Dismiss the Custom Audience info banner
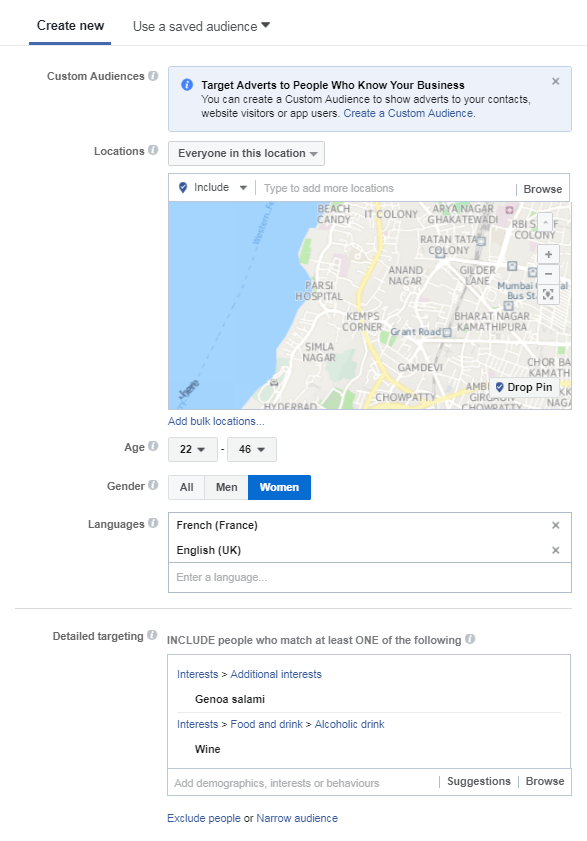587x841 pixels. point(556,82)
